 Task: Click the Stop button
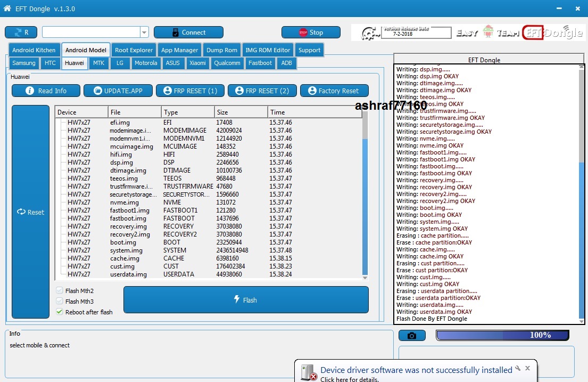[x=311, y=32]
